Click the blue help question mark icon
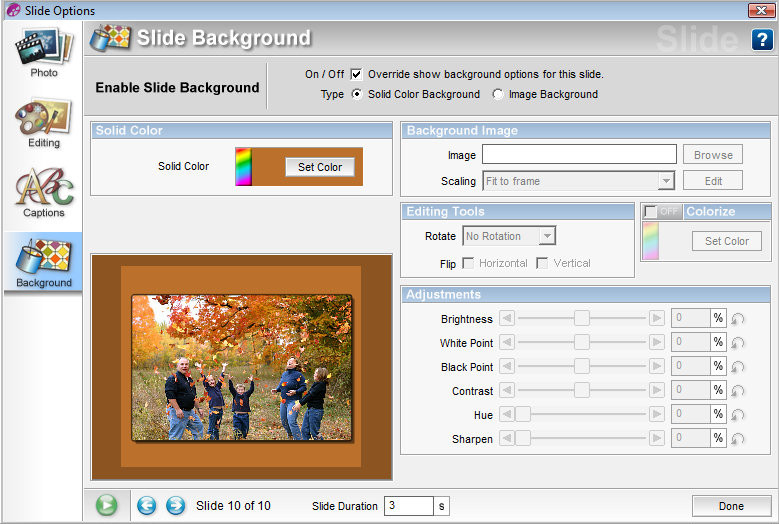 coord(761,40)
